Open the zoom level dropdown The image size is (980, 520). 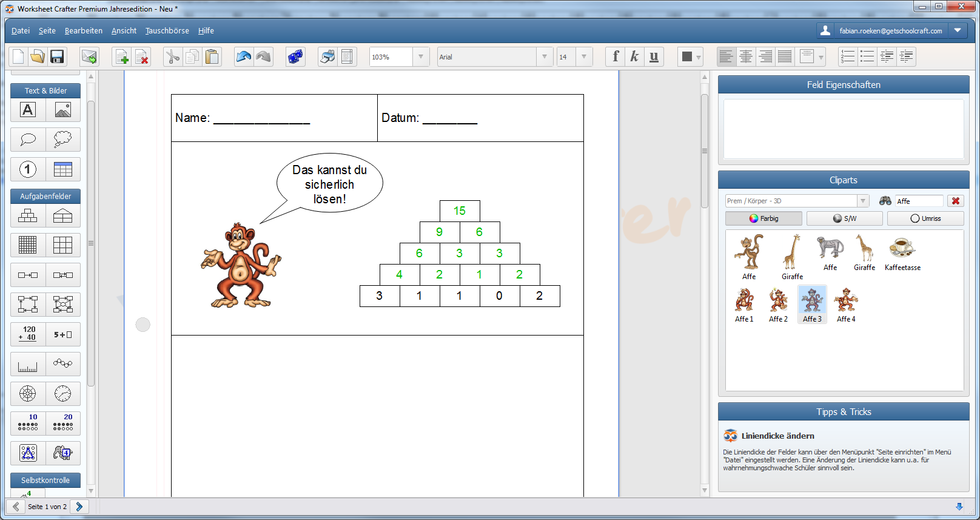coord(421,57)
